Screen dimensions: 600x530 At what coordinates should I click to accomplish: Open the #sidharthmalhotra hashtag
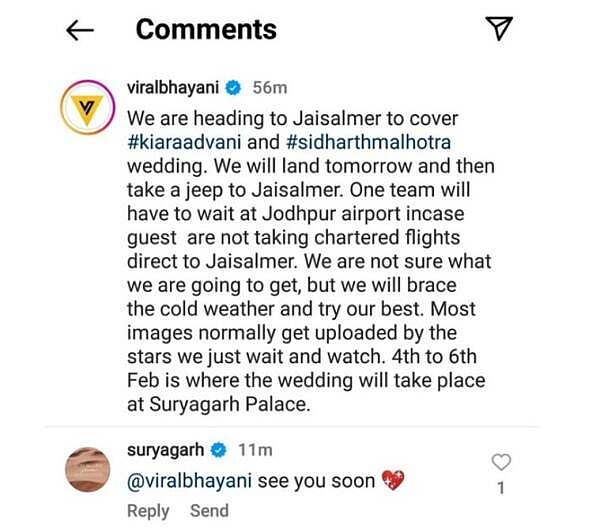click(x=368, y=142)
